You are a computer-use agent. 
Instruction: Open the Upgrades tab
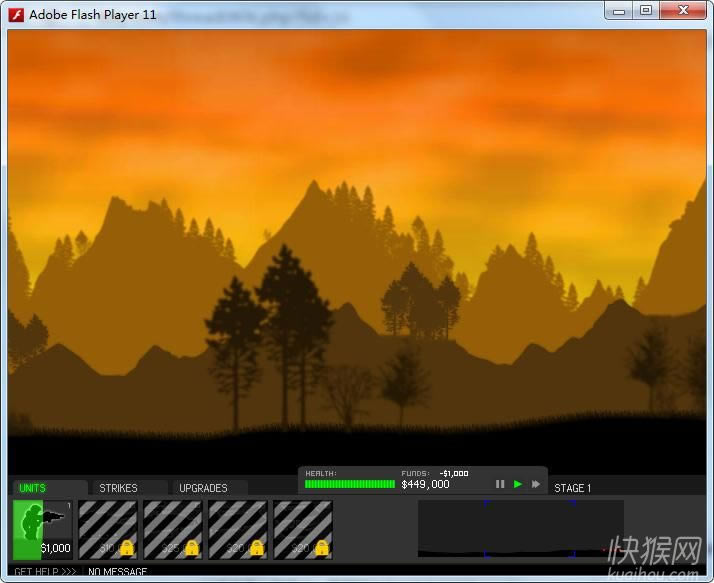click(x=203, y=488)
